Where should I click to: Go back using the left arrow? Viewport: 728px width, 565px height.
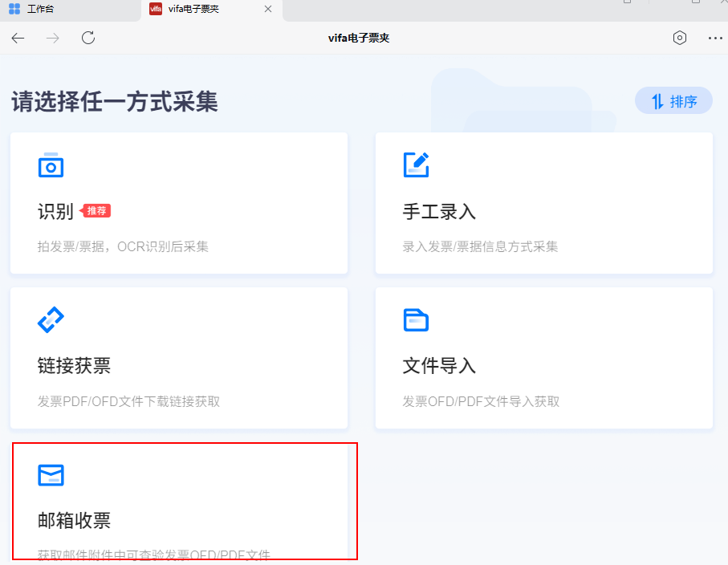click(x=18, y=38)
